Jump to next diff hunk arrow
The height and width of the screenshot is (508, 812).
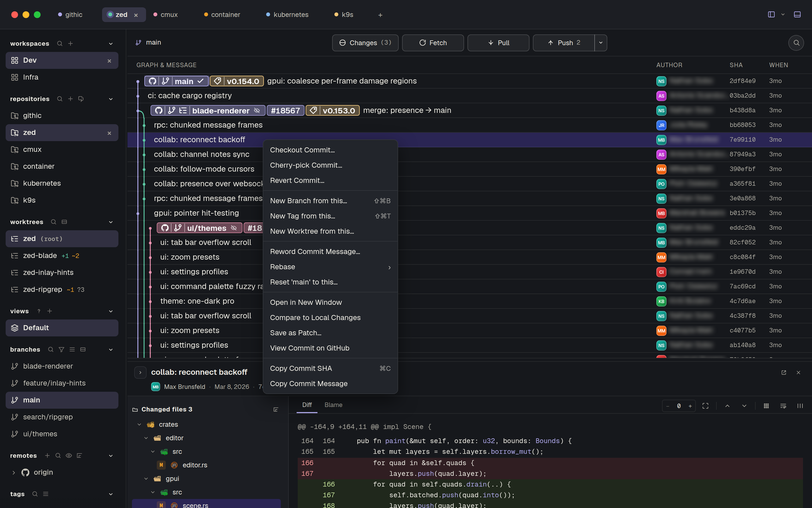pos(744,406)
